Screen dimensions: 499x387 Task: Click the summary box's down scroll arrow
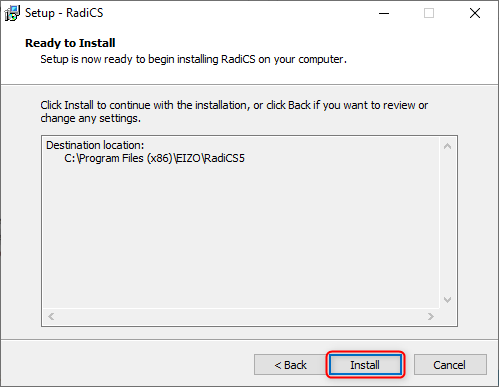[x=448, y=300]
